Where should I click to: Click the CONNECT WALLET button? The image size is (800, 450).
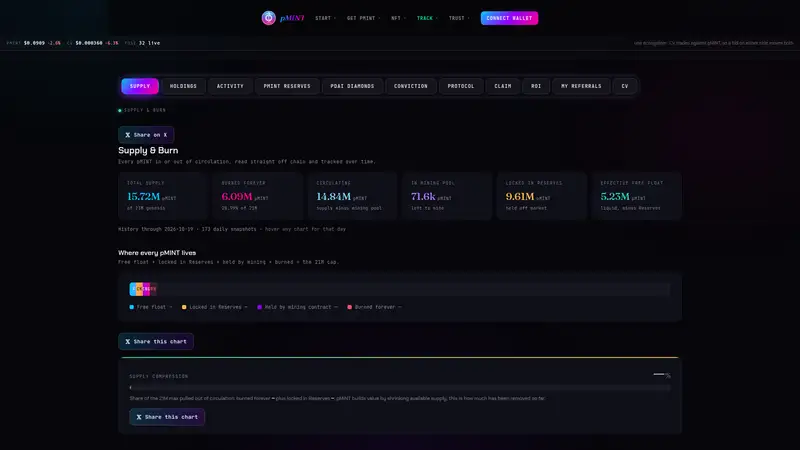(509, 18)
